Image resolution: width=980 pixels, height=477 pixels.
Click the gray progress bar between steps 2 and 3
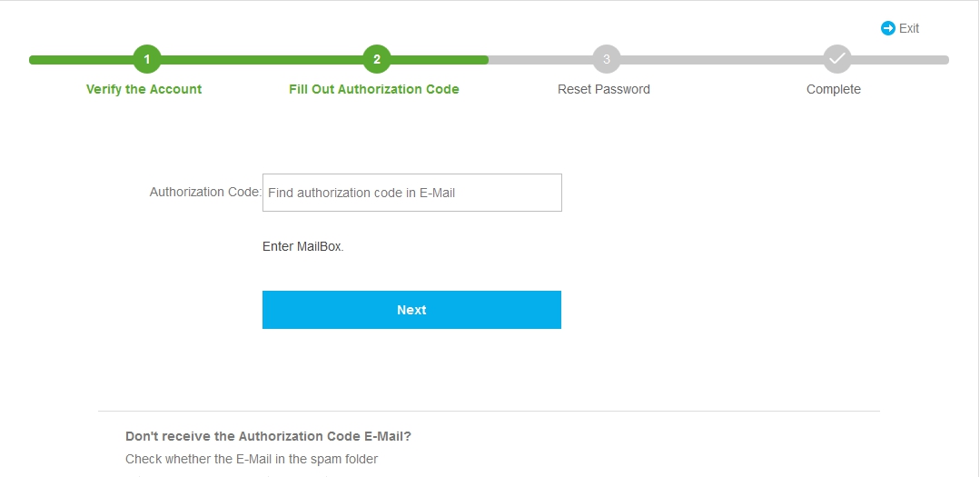[540, 60]
